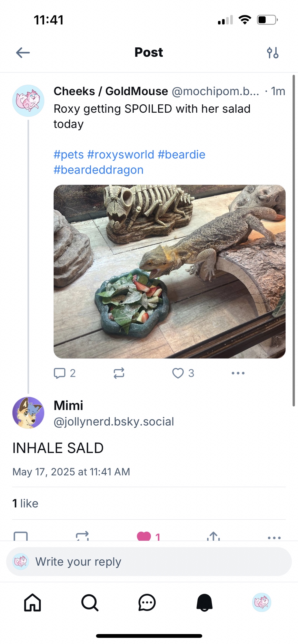This screenshot has height=644, width=298.
Task: Open the Chat messages tab
Action: click(147, 602)
